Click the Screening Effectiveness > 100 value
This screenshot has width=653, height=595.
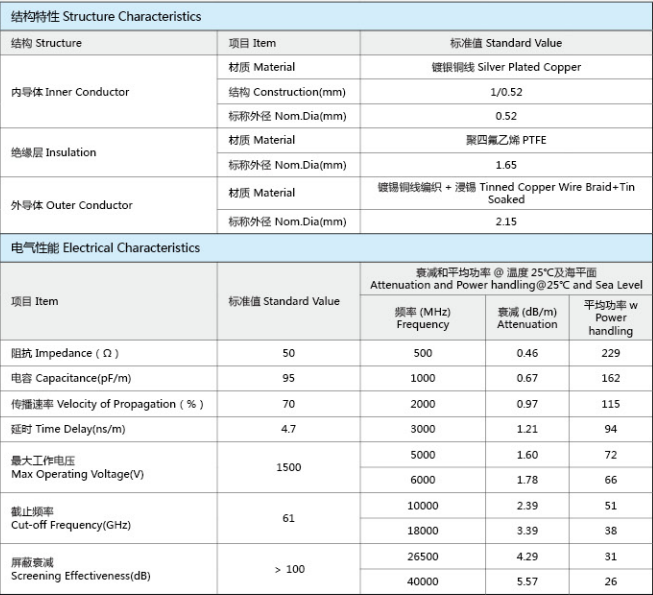288,569
